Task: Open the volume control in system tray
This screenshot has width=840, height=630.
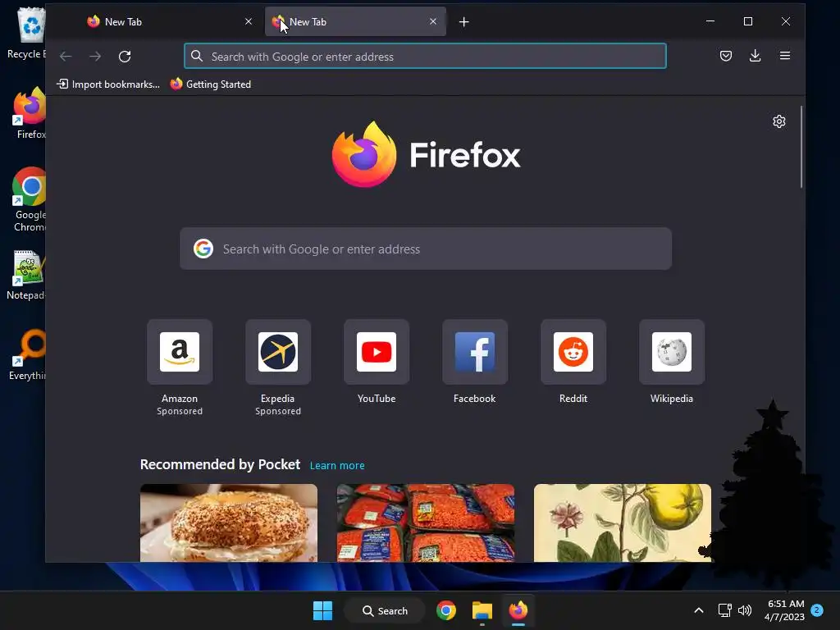Action: point(745,610)
